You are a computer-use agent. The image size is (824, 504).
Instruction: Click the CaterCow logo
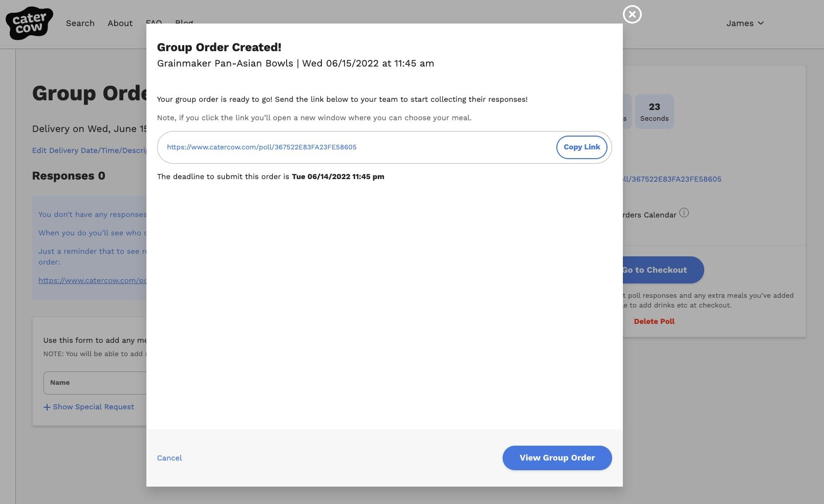click(x=29, y=23)
